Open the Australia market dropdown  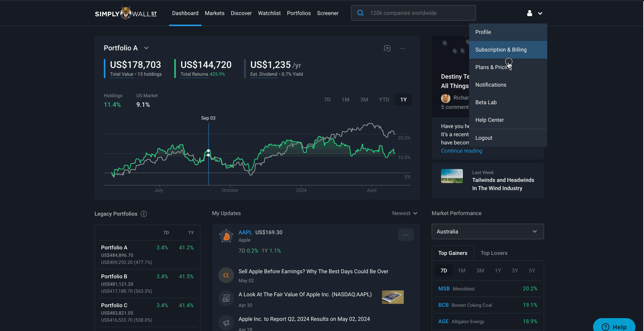pyautogui.click(x=488, y=231)
